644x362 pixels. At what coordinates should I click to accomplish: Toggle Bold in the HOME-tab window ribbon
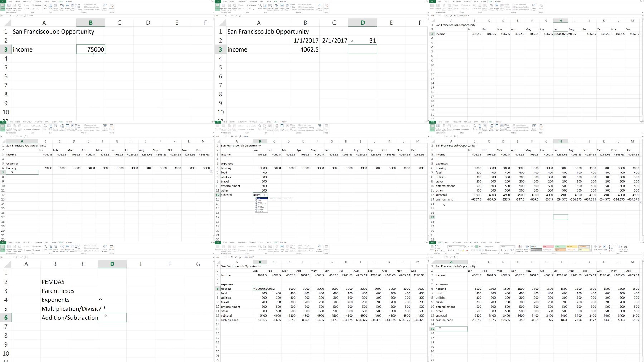[448, 250]
